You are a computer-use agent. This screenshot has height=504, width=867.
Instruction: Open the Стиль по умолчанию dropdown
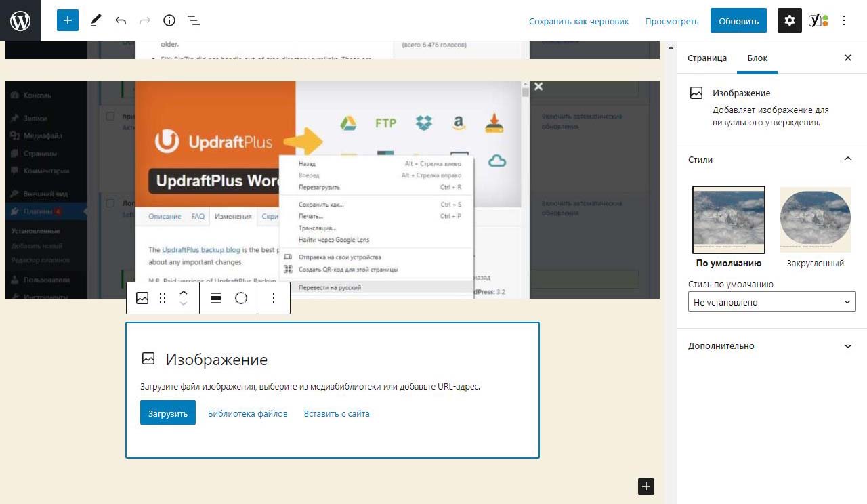coord(771,302)
